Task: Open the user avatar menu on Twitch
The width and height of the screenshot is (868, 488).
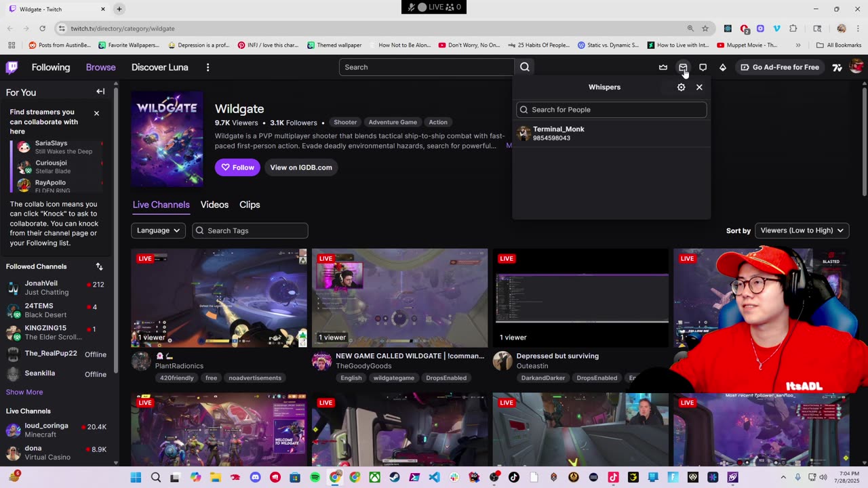Action: click(856, 67)
